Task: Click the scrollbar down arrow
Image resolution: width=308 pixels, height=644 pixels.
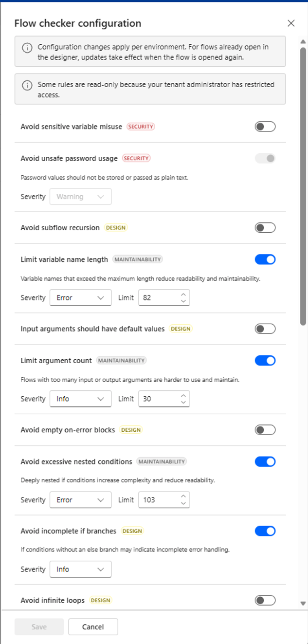Action: tap(303, 603)
